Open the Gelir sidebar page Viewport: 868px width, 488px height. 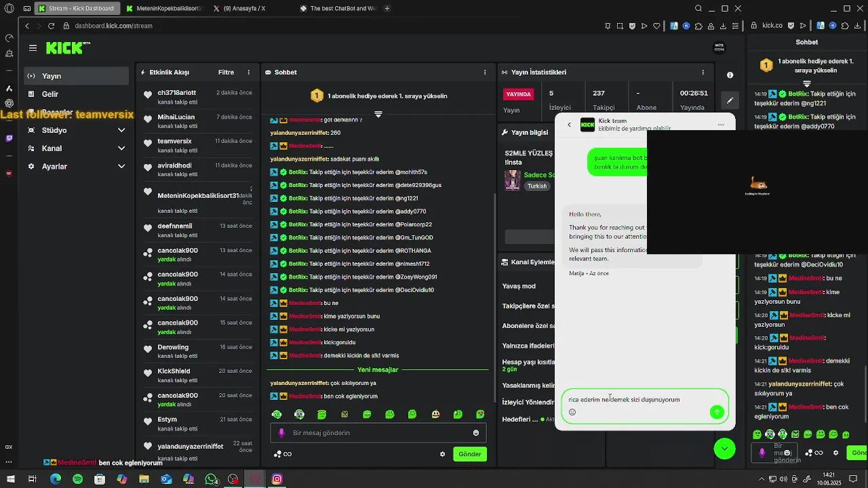(76, 94)
